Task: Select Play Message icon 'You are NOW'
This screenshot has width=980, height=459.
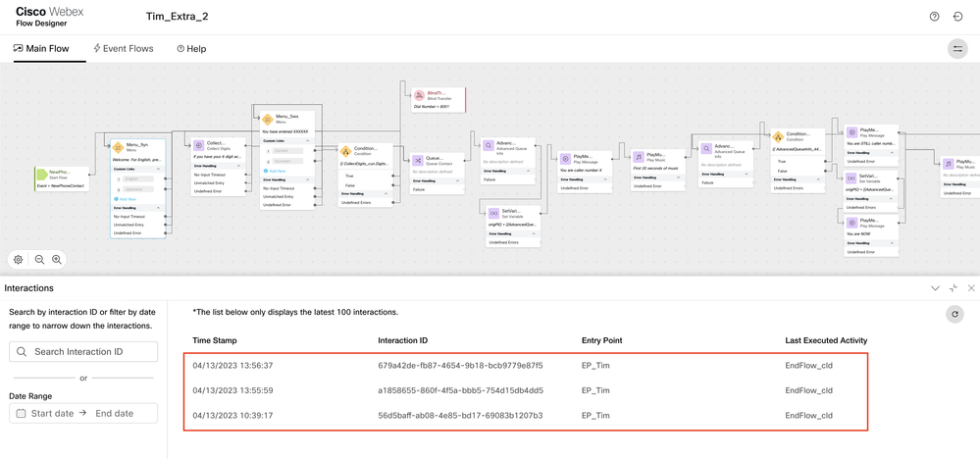Action: [x=851, y=223]
